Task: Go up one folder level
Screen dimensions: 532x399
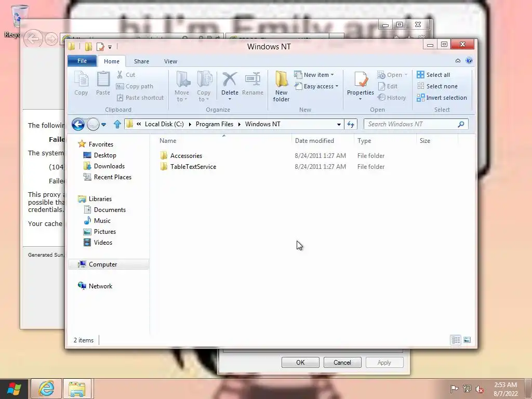Action: click(117, 124)
